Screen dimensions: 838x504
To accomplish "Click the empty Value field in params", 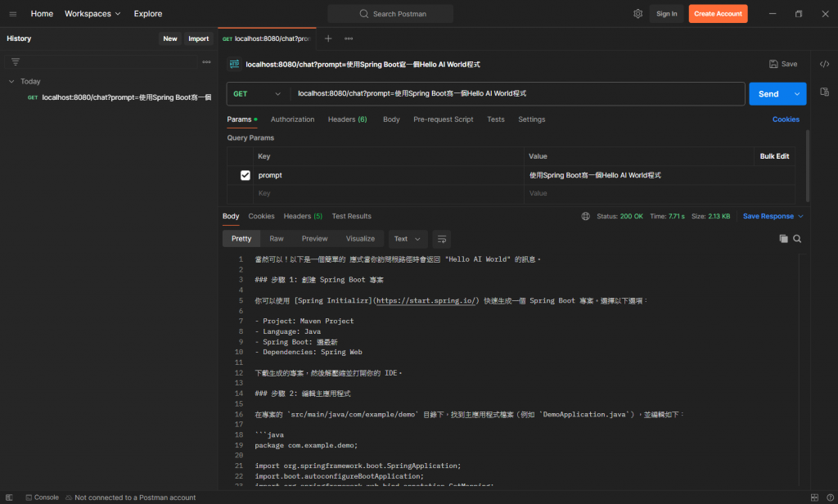I will pos(659,193).
